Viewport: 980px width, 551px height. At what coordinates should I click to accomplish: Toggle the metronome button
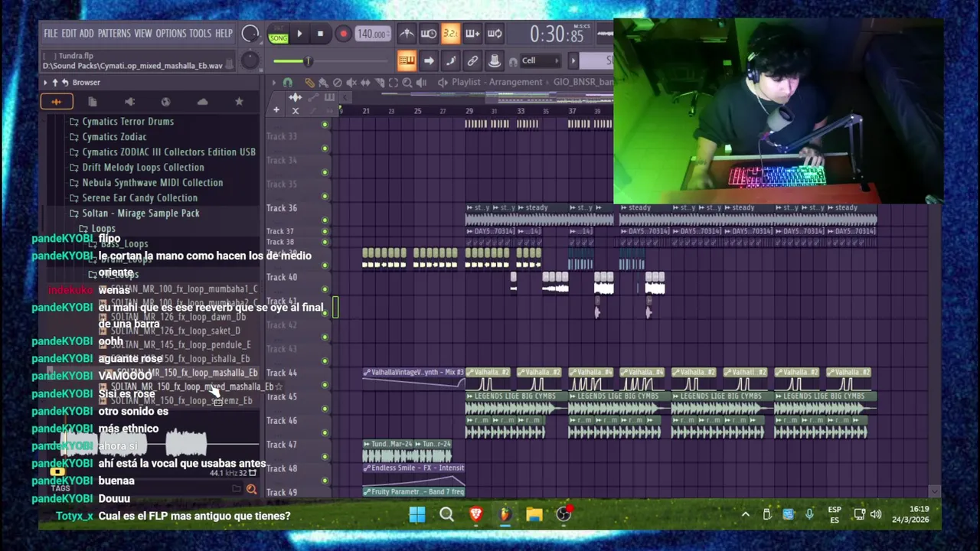(407, 34)
